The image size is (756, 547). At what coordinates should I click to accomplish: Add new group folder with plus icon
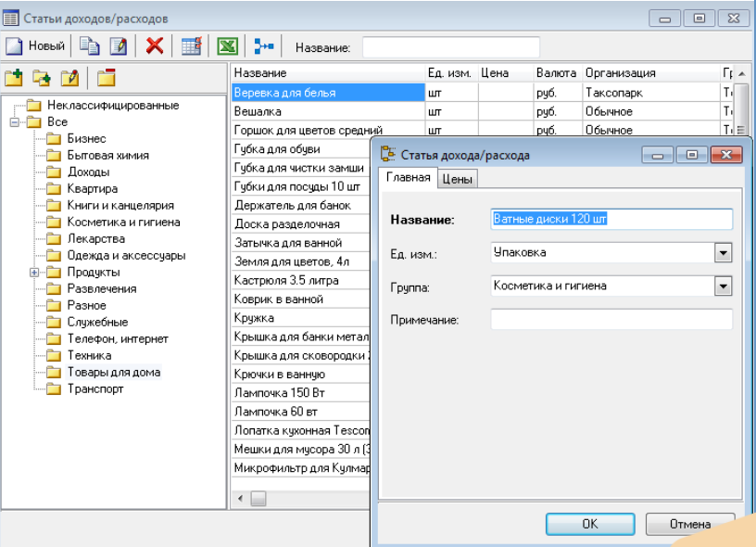click(x=14, y=78)
